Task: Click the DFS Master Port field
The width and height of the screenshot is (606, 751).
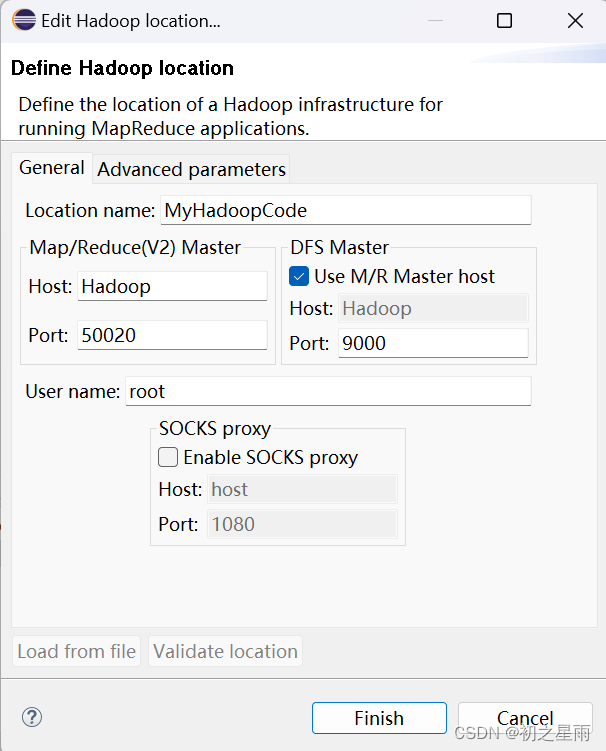Action: [x=432, y=343]
